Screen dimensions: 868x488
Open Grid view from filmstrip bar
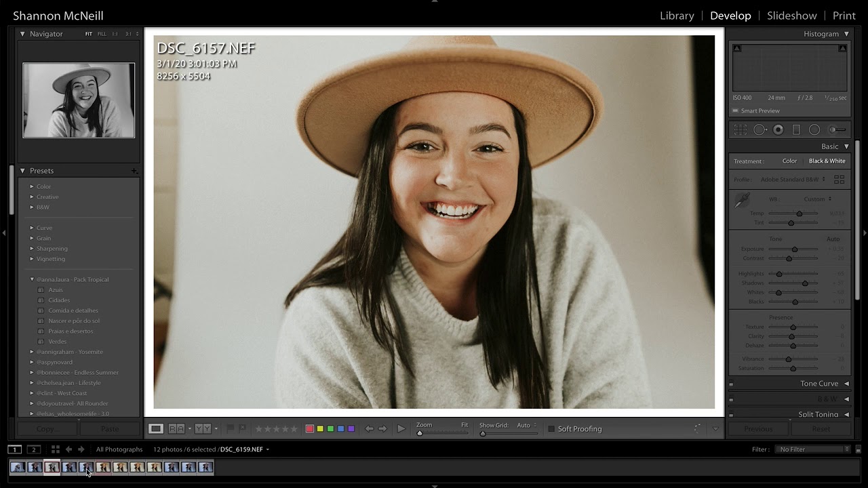tap(56, 449)
